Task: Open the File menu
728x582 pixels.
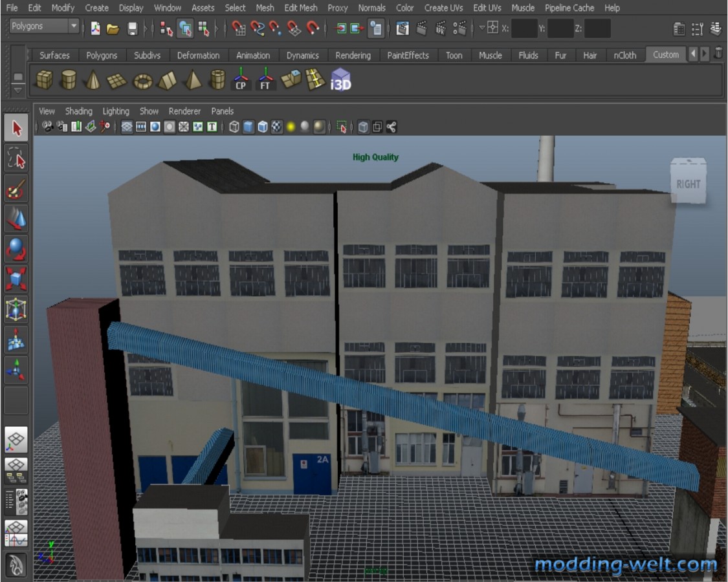Action: click(x=12, y=8)
